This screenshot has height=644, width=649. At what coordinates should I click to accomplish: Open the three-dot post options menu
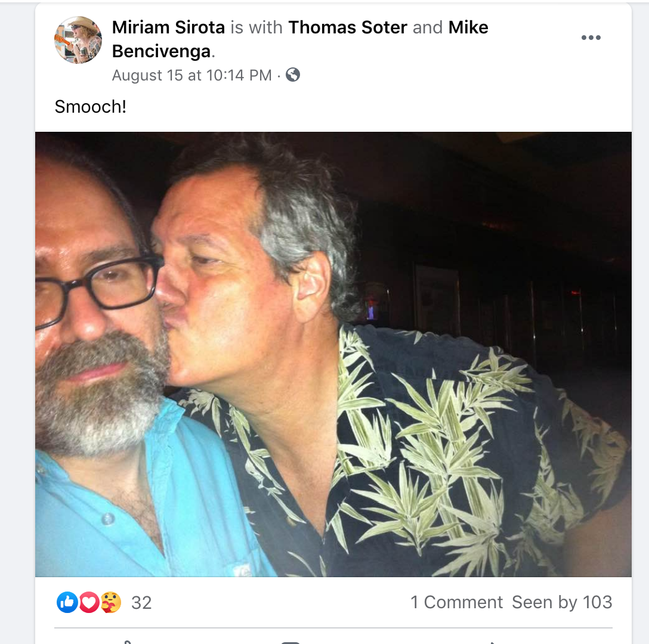pyautogui.click(x=591, y=38)
